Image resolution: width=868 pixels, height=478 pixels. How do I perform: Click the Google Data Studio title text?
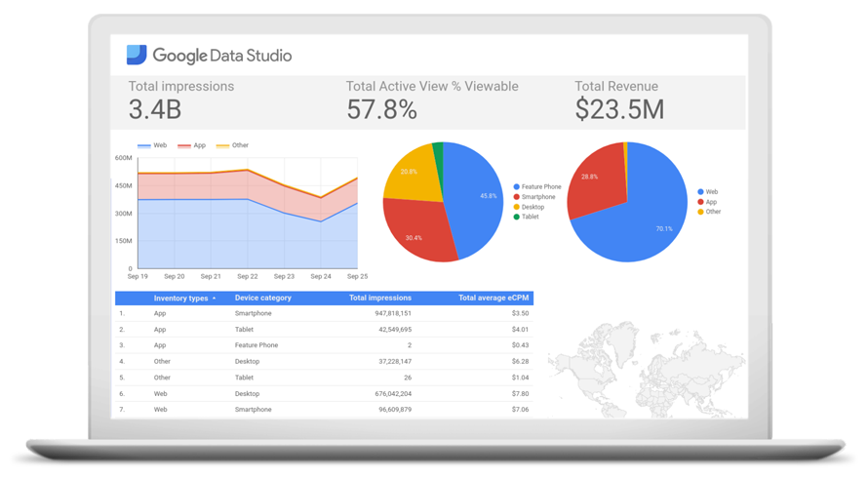222,56
